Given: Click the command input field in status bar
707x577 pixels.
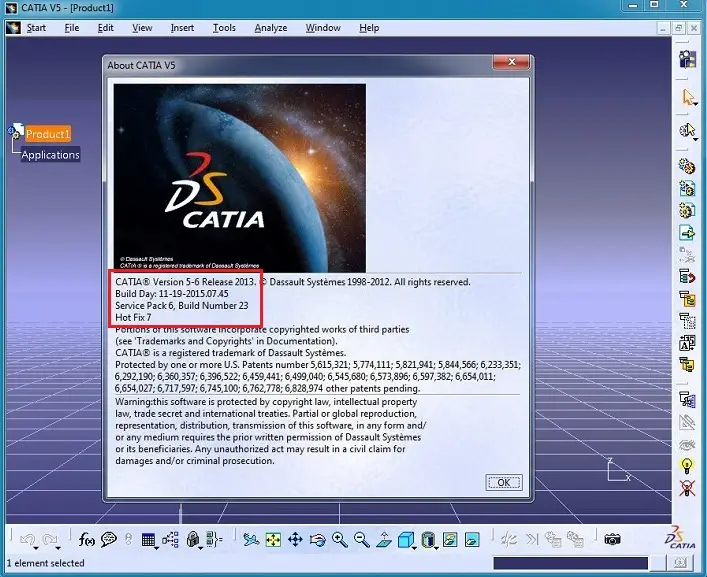Looking at the screenshot, I should pos(570,563).
